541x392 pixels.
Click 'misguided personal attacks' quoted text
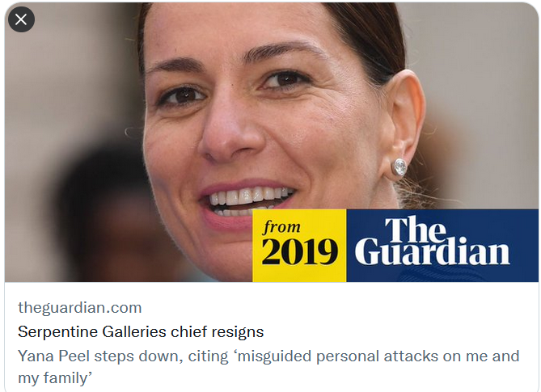point(338,356)
